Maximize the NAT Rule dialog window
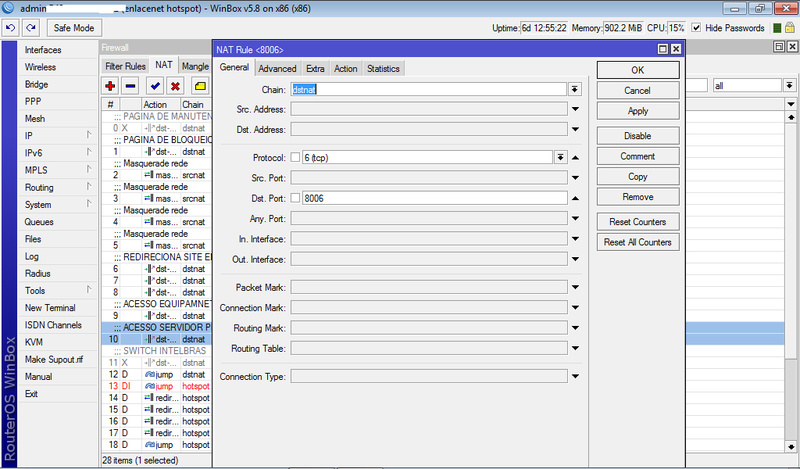The image size is (800, 469). coord(662,49)
